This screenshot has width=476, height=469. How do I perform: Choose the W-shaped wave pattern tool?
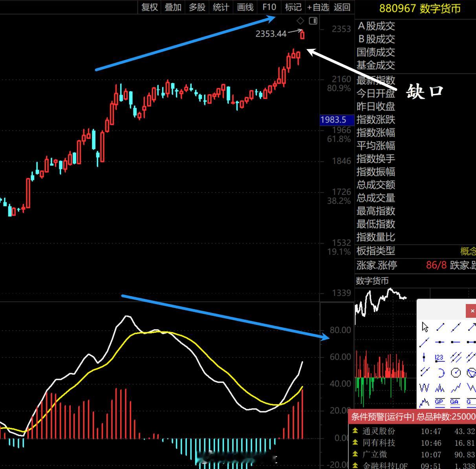(x=425, y=387)
